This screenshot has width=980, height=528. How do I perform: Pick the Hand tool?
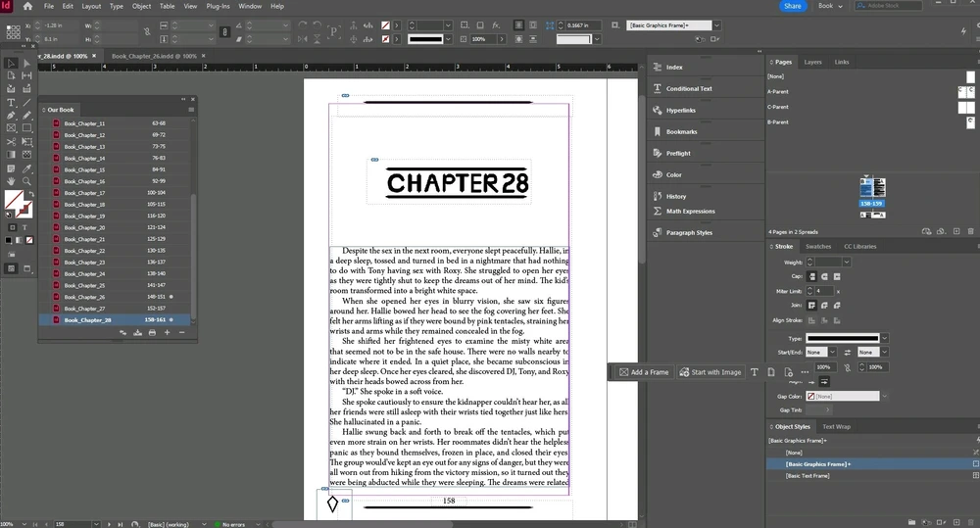11,181
